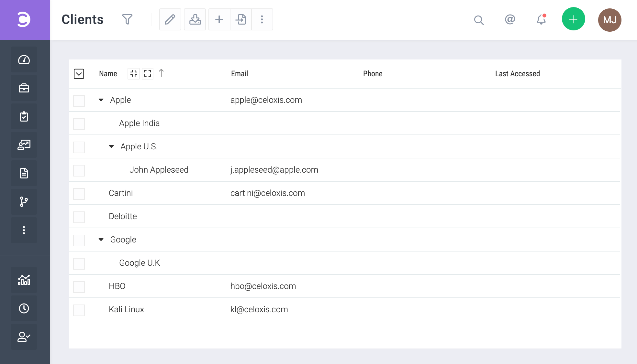637x364 pixels.
Task: Add a client with the toolbar plus icon
Action: click(x=219, y=19)
